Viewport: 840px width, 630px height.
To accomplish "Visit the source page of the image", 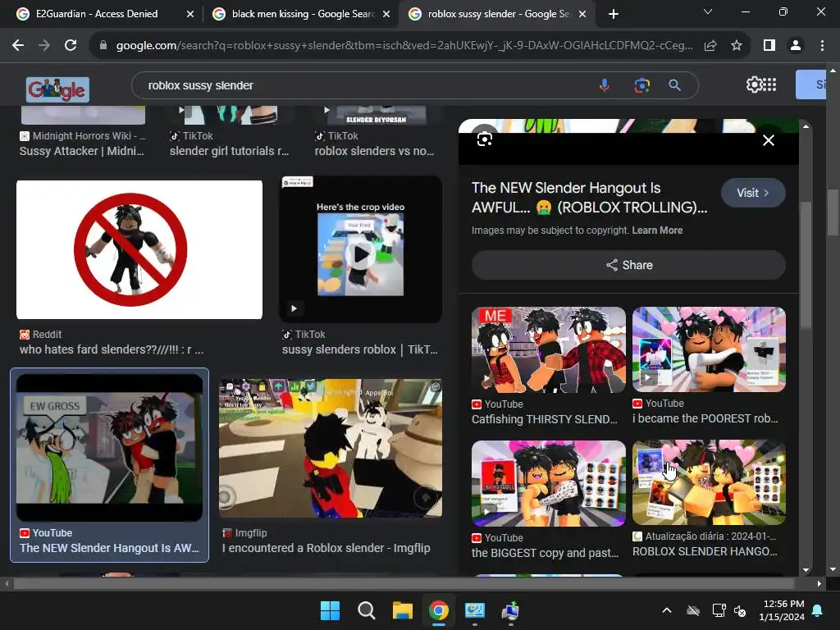I will click(753, 193).
